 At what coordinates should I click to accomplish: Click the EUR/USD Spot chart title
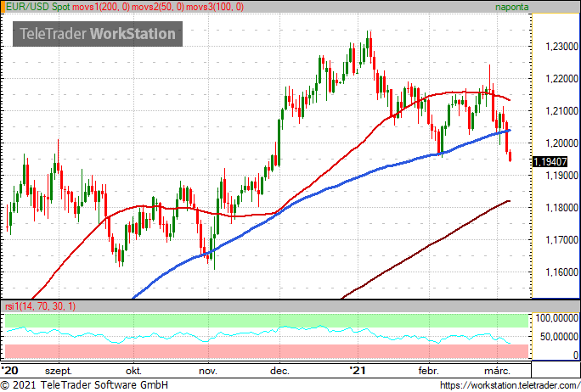(x=38, y=7)
